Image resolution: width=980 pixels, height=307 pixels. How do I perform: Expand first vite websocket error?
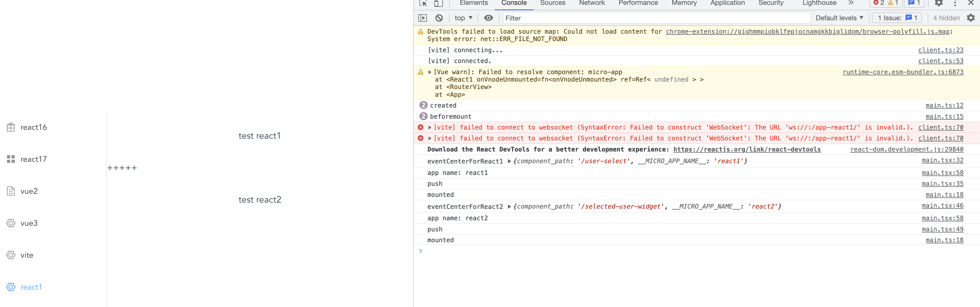click(430, 128)
